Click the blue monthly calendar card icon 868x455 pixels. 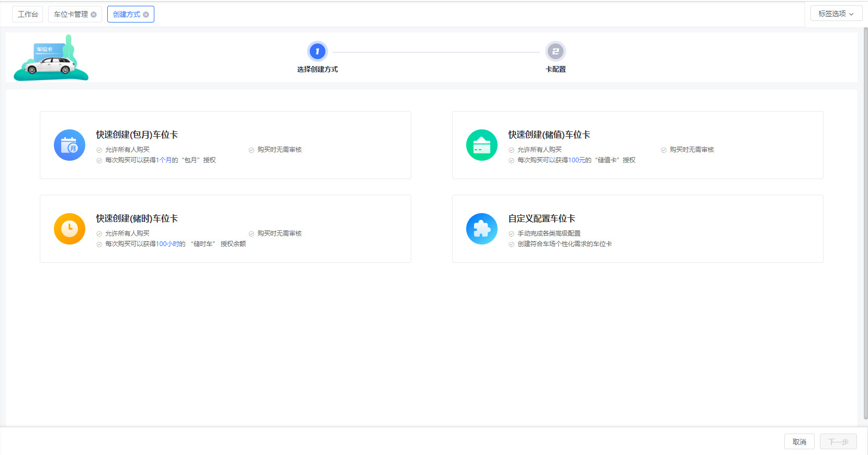click(x=70, y=145)
